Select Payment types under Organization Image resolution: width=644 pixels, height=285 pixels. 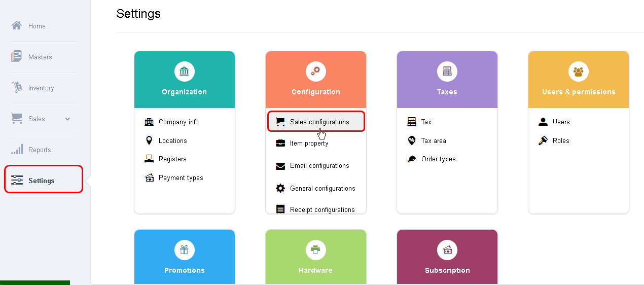point(181,177)
